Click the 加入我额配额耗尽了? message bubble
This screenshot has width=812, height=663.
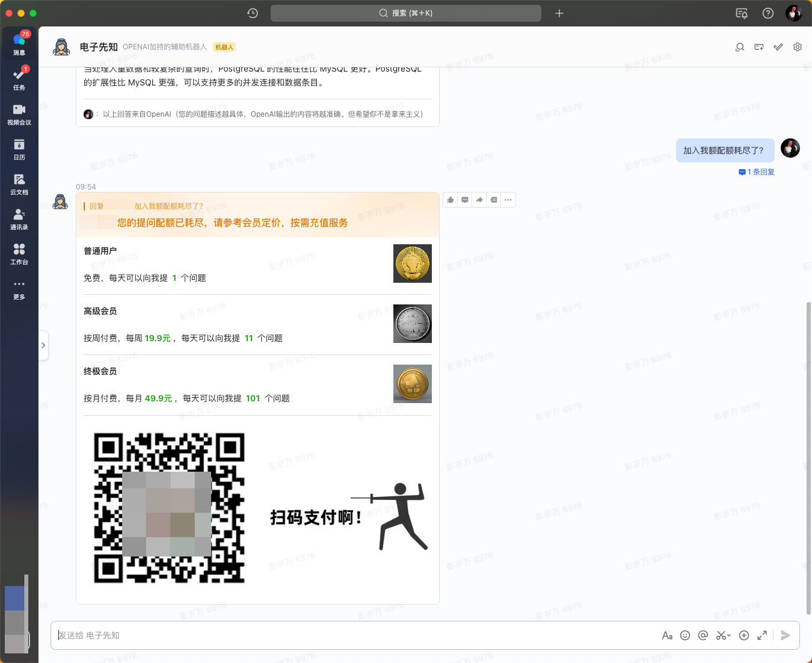click(725, 150)
